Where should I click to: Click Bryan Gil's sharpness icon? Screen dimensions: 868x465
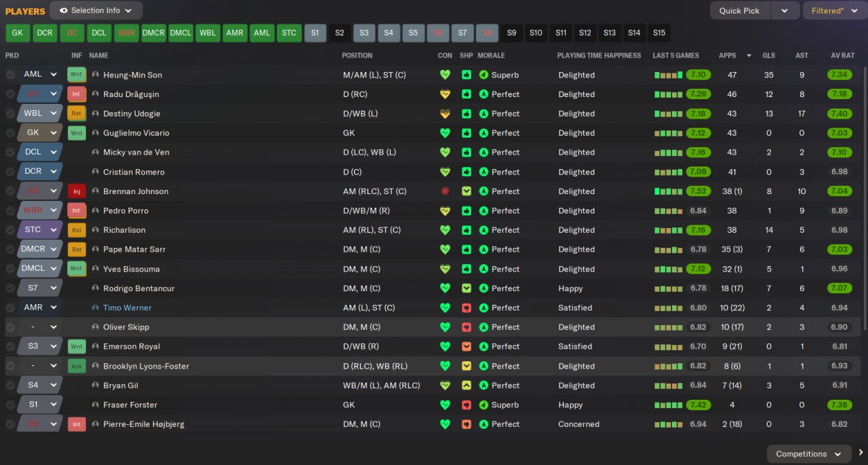tap(467, 386)
